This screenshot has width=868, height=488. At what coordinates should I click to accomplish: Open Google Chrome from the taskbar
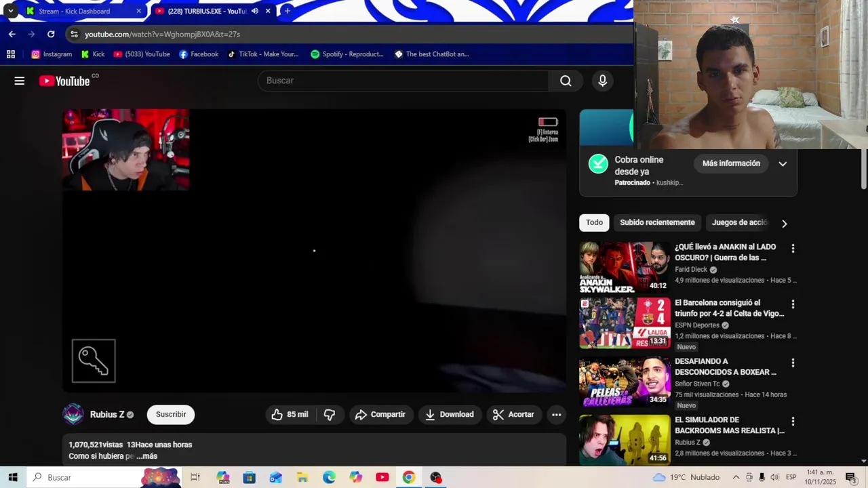pos(408,477)
